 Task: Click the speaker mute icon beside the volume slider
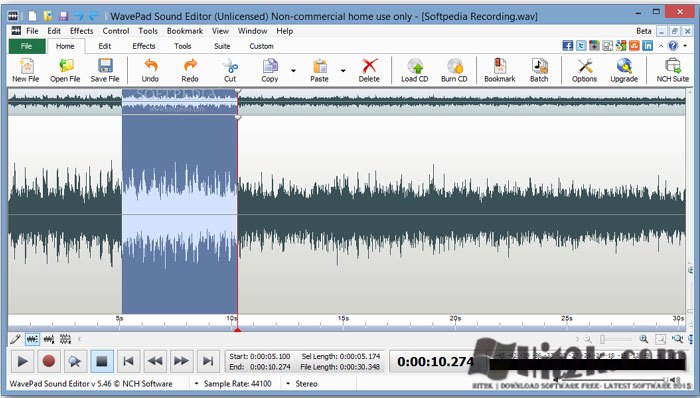click(676, 380)
